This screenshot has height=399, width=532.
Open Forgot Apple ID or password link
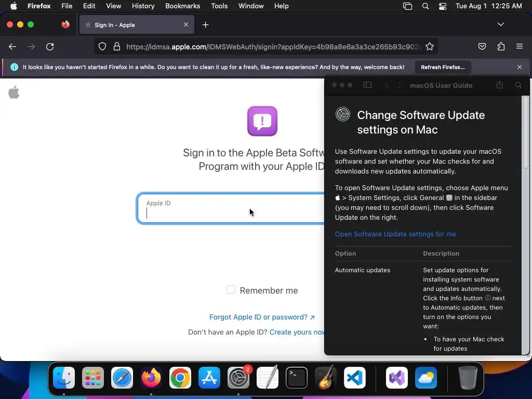(262, 317)
